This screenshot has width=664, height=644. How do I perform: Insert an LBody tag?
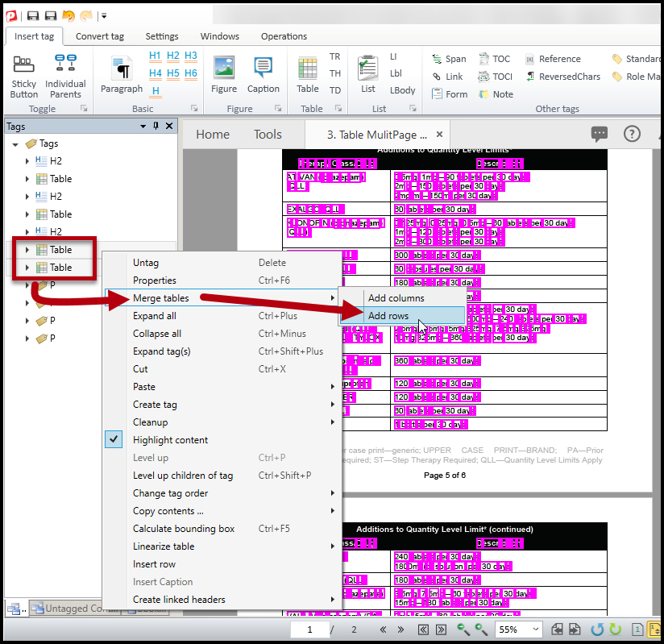click(402, 90)
